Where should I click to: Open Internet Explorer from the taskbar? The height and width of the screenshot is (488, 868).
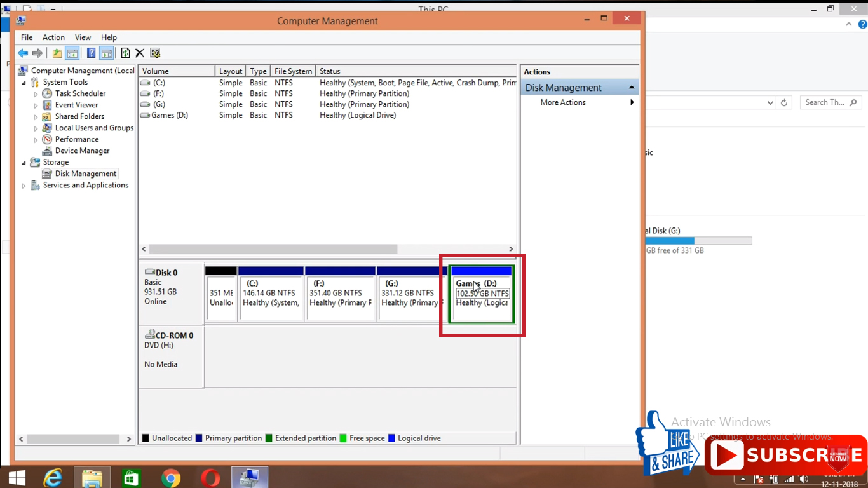pos(53,478)
